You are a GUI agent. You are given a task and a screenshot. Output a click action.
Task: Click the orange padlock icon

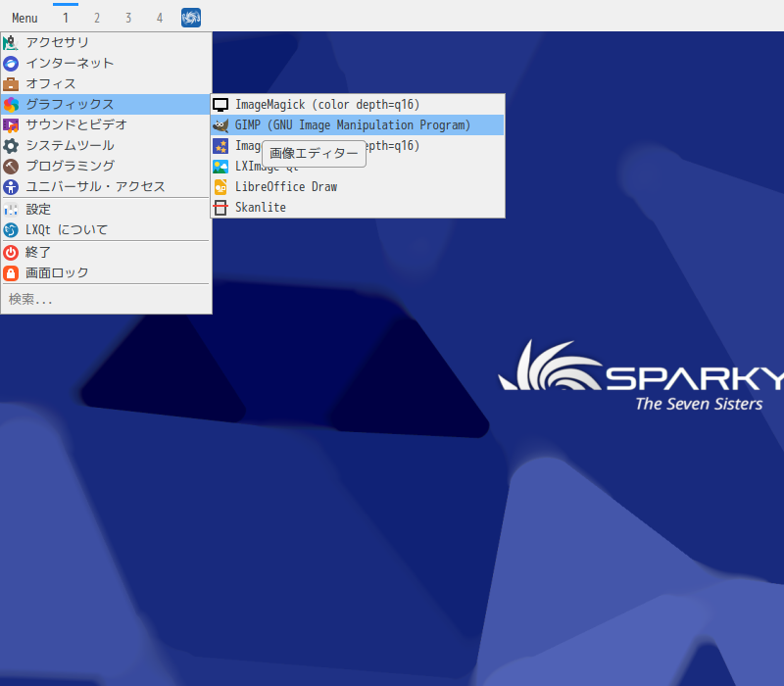click(x=11, y=273)
